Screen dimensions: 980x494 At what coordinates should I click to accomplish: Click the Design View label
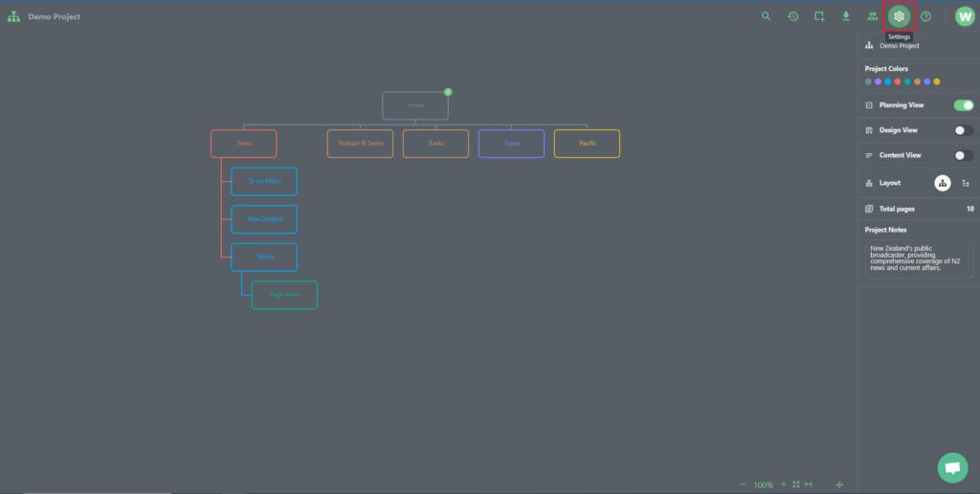pyautogui.click(x=899, y=130)
